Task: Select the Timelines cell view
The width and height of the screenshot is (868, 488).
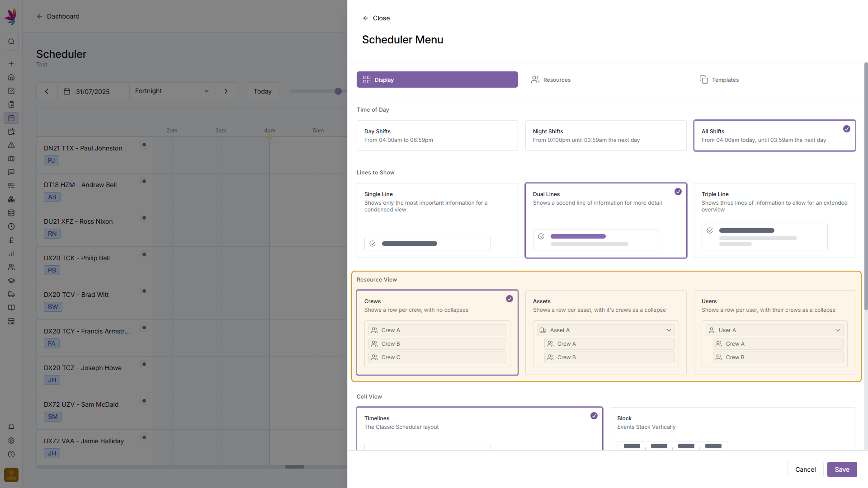Action: tap(480, 429)
